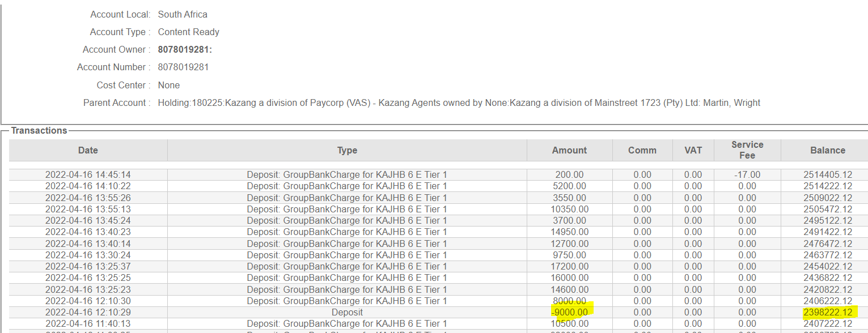The image size is (868, 333).
Task: Select date 2022-04-16 12:10:30
Action: pyautogui.click(x=88, y=301)
